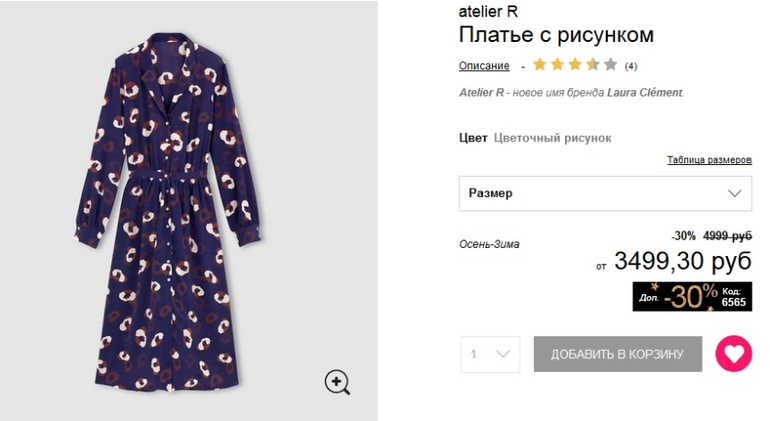Click the product title Платье с рисунком

coord(556,35)
